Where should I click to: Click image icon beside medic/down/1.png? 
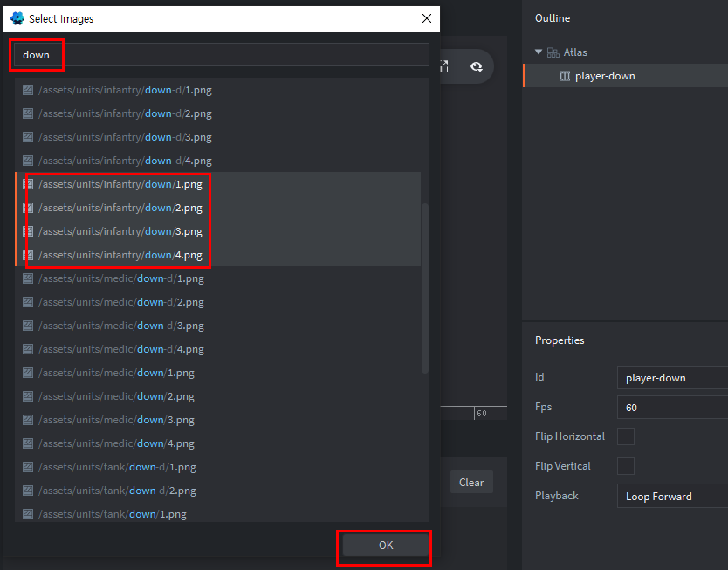[28, 373]
